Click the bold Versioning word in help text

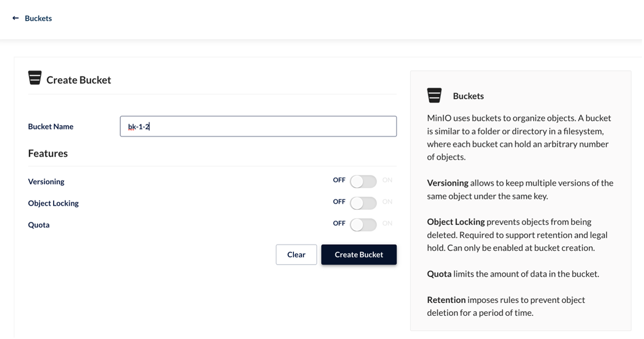point(447,182)
